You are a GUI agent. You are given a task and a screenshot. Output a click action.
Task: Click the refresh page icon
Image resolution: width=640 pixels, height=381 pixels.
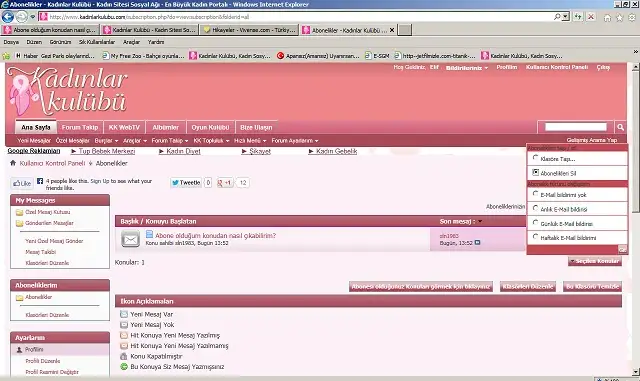(x=578, y=17)
